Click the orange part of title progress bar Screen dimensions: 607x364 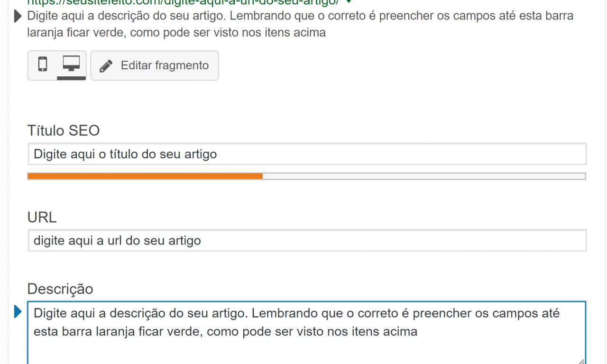145,176
